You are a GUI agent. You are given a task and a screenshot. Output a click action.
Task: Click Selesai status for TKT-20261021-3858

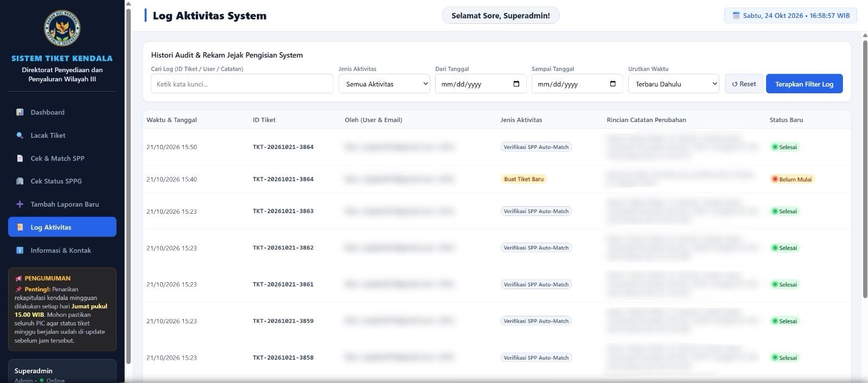[785, 358]
